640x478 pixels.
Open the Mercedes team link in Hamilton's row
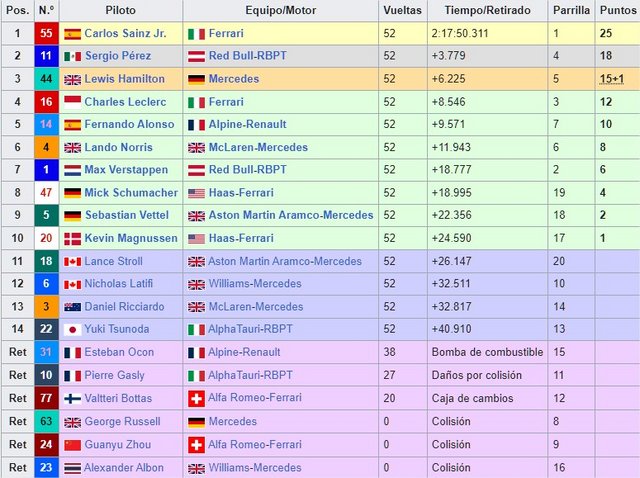click(x=234, y=79)
